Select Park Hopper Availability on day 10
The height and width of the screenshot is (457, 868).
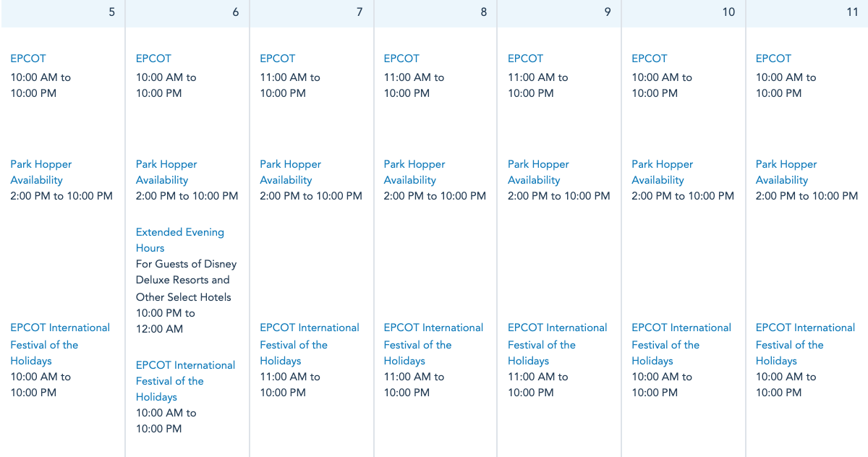[x=662, y=172]
